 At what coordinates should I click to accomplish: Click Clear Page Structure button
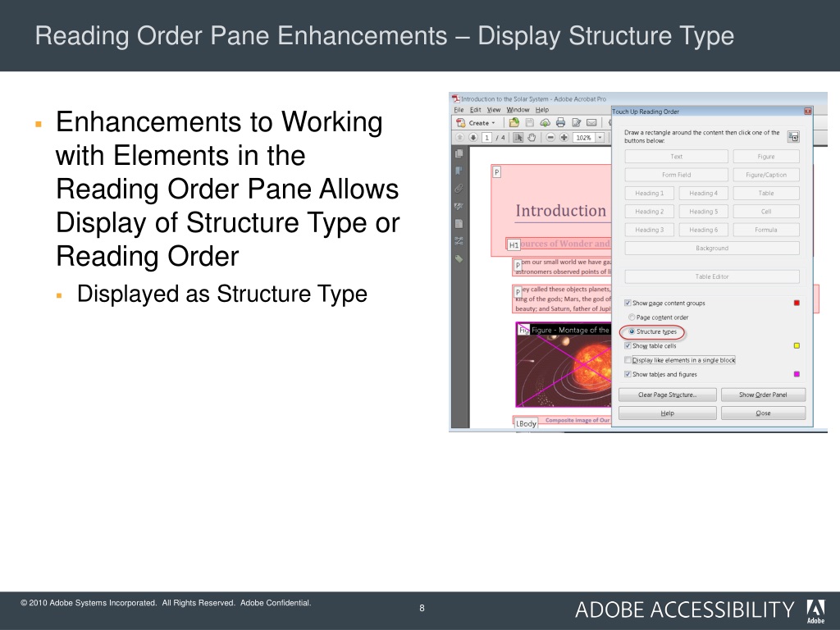668,395
